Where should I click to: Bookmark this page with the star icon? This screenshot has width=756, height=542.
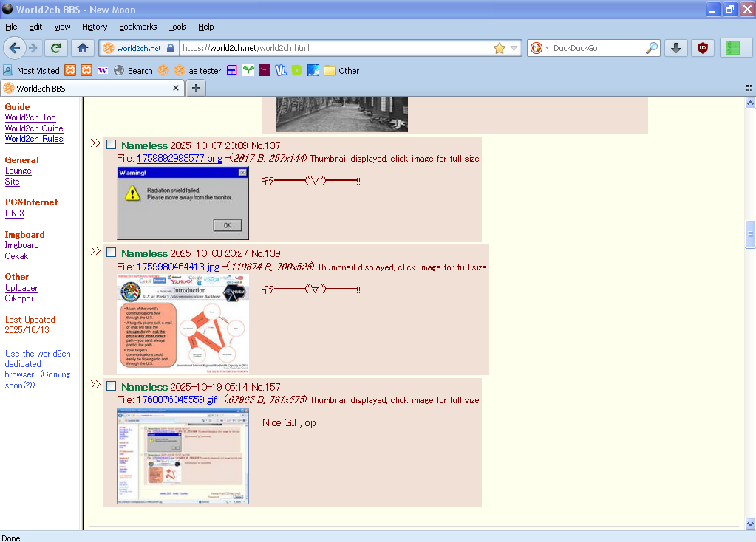[499, 48]
